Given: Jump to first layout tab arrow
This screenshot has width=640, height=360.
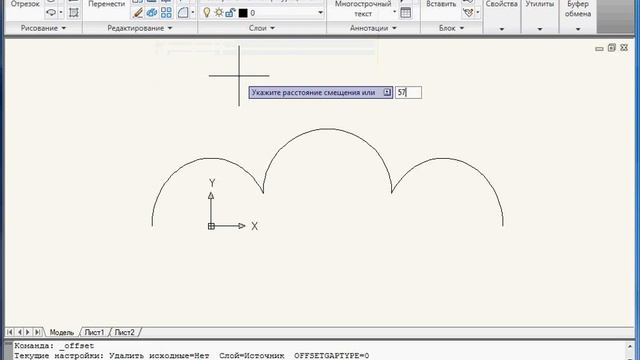Looking at the screenshot, I should pos(10,332).
